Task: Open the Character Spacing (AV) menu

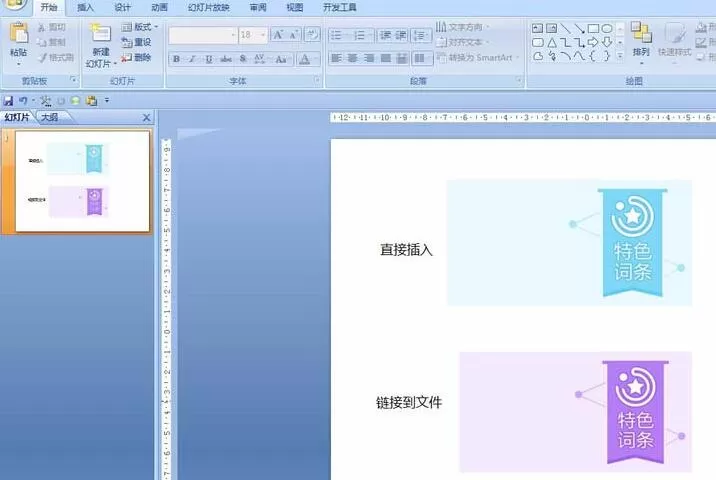Action: pyautogui.click(x=261, y=59)
